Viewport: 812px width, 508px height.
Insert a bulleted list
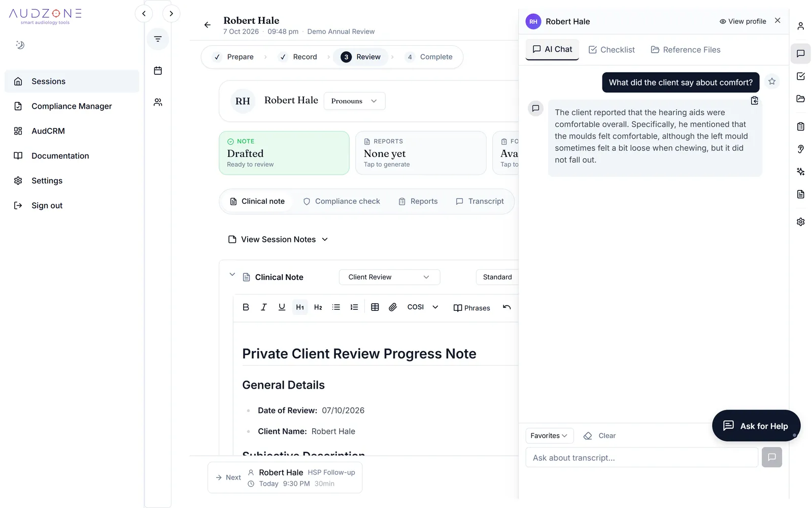pos(336,307)
